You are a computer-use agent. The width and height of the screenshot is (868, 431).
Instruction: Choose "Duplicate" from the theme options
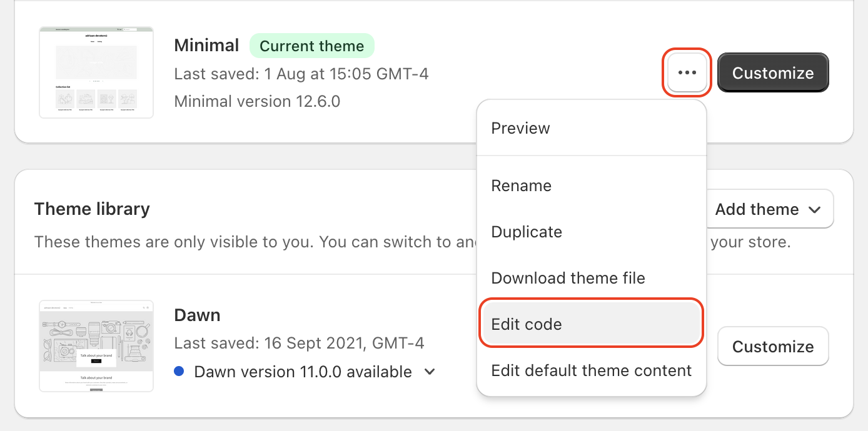526,232
